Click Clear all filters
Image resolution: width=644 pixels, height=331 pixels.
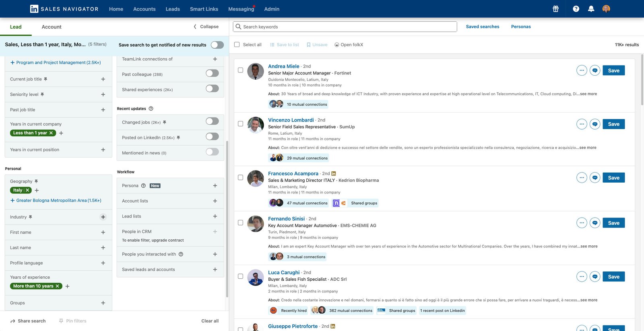(x=210, y=321)
